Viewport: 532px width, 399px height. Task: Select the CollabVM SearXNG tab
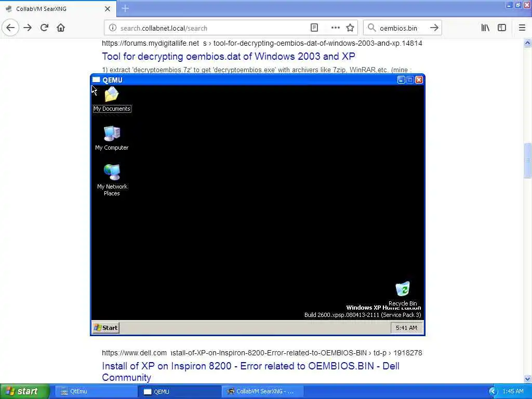pos(58,9)
